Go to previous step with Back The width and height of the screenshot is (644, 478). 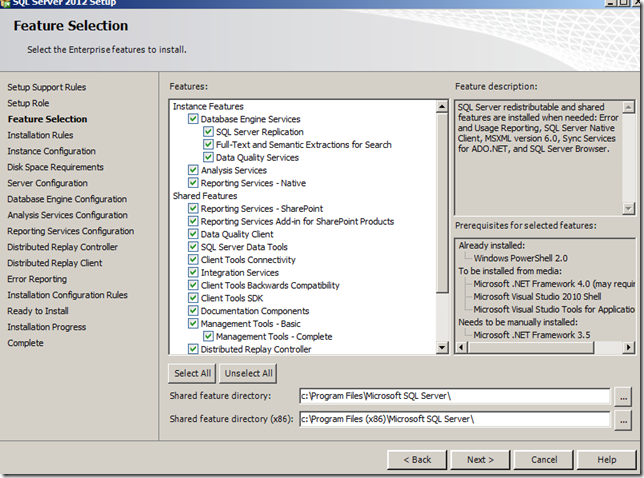tap(417, 460)
